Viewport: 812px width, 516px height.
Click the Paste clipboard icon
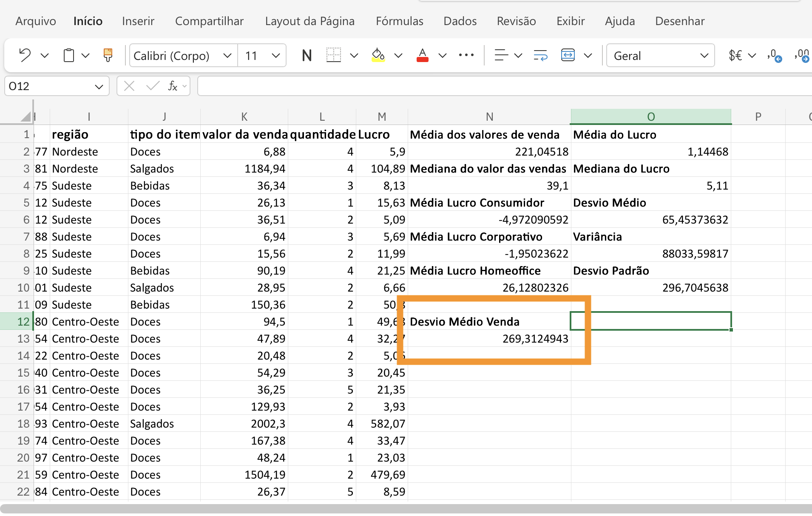(68, 55)
